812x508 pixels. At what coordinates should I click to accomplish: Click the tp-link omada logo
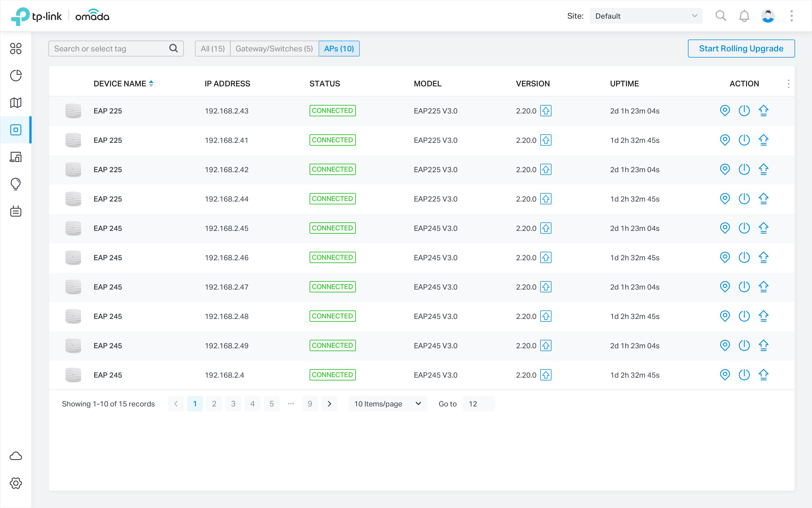point(60,16)
